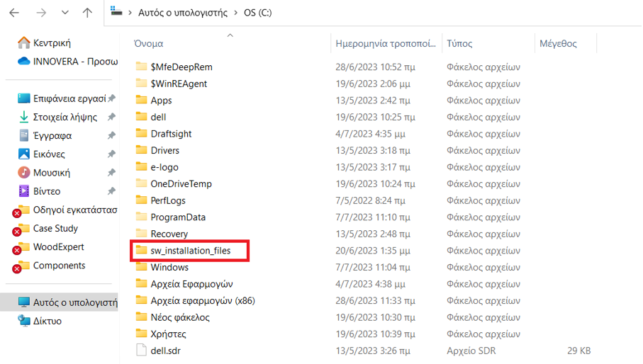
Task: Open Στοιχεία λήψης downloads in sidebar
Action: click(x=65, y=118)
